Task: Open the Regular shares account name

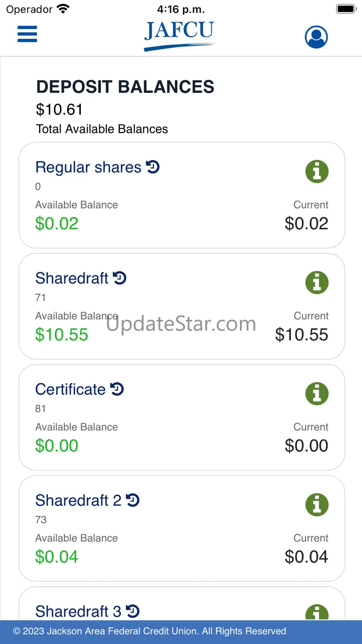Action: point(88,167)
